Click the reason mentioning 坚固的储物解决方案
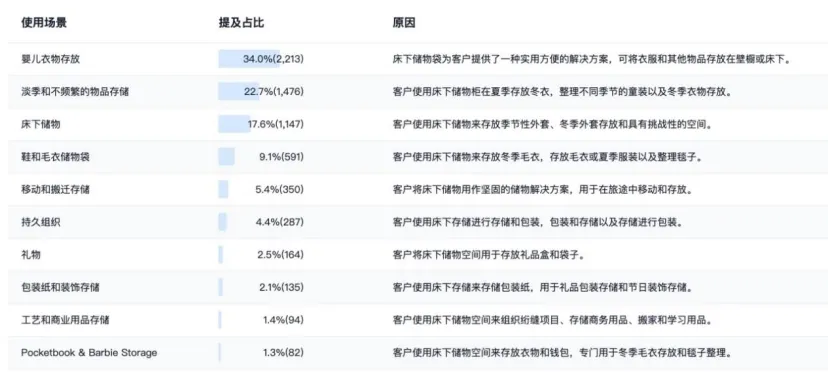This screenshot has height=389, width=828. tap(544, 189)
